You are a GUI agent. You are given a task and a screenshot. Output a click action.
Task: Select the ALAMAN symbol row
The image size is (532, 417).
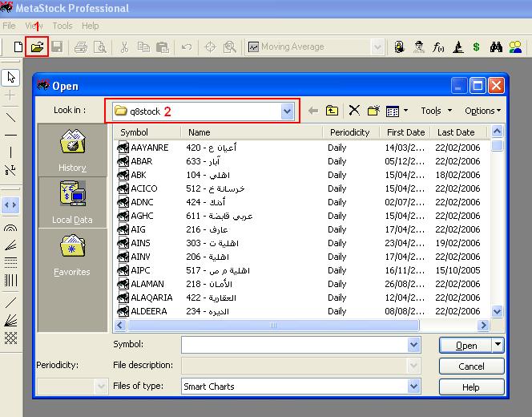(x=302, y=284)
